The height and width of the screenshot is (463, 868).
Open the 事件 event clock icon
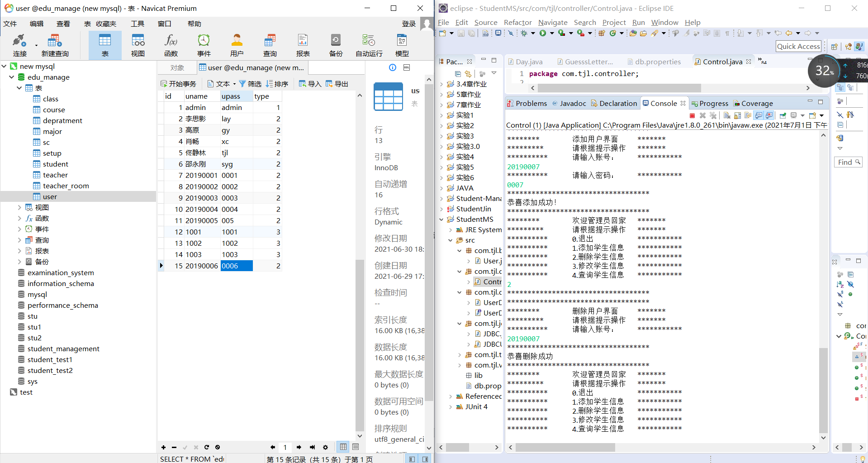click(204, 45)
